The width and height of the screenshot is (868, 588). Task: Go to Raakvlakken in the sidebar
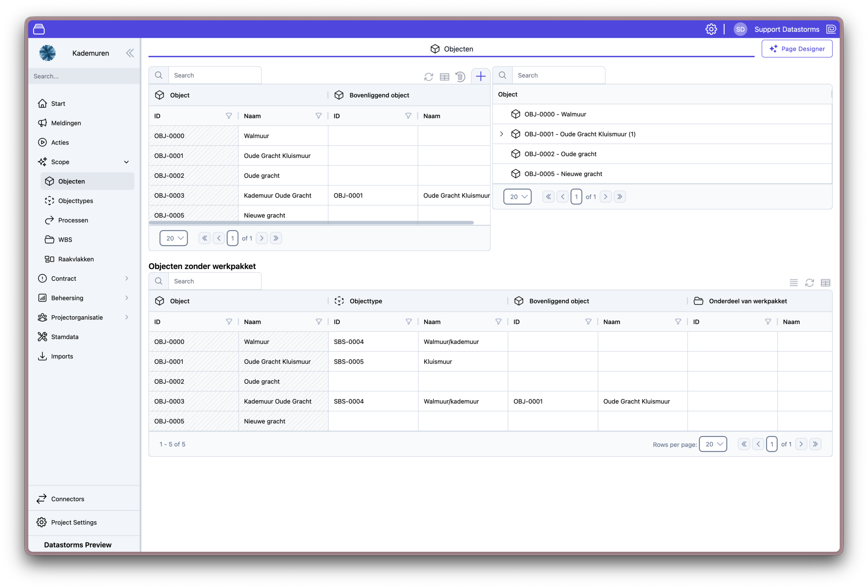pyautogui.click(x=76, y=259)
